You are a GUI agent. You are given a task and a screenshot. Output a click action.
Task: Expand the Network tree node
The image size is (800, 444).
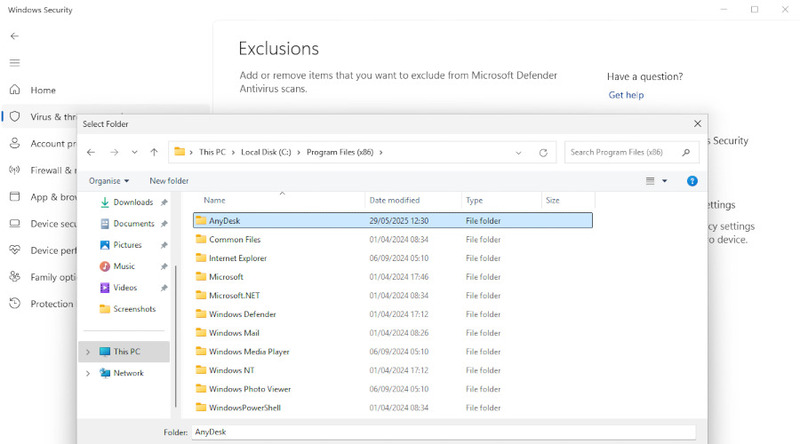(88, 373)
